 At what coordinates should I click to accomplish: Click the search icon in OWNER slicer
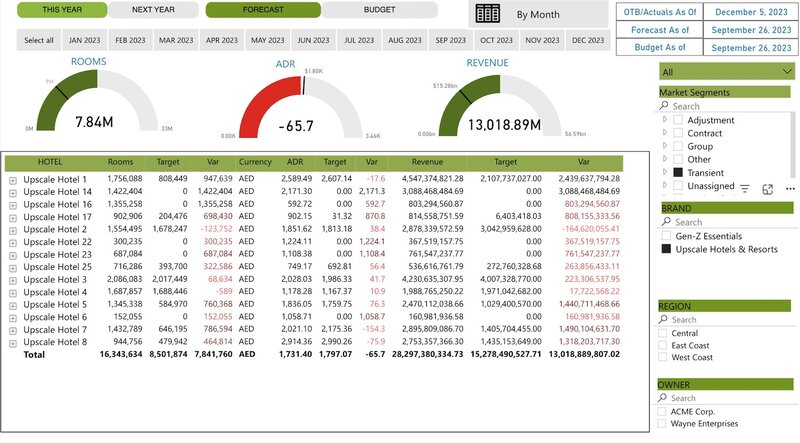tap(662, 398)
